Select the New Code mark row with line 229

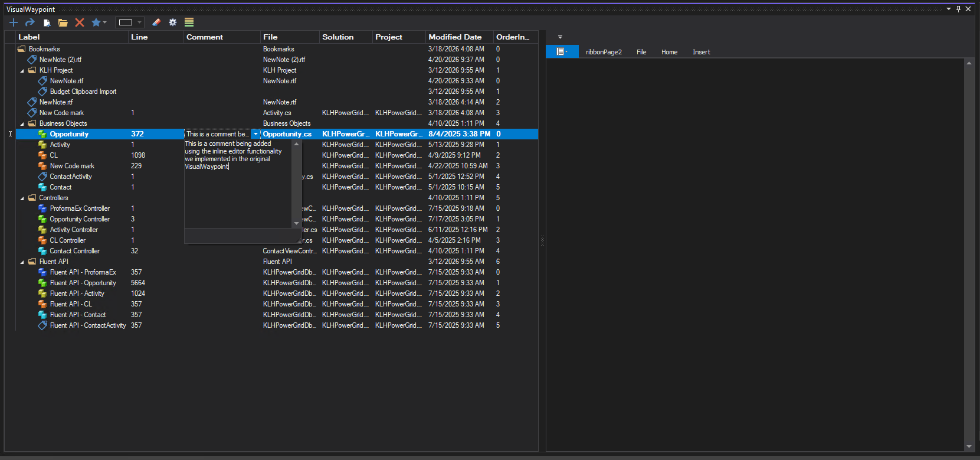277,166
